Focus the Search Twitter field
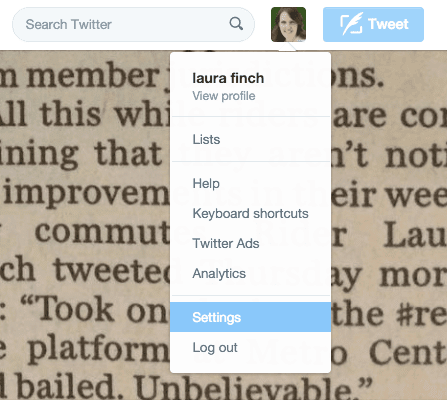 coord(133,24)
